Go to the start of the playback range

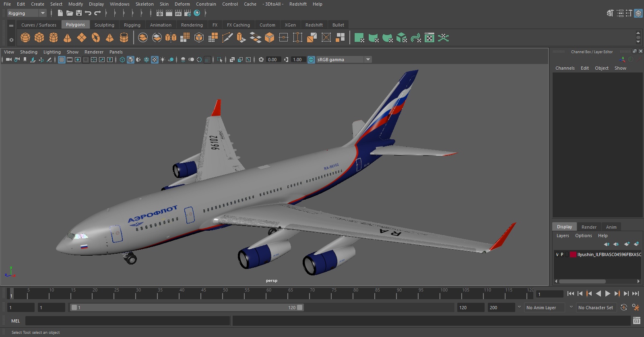click(x=571, y=294)
